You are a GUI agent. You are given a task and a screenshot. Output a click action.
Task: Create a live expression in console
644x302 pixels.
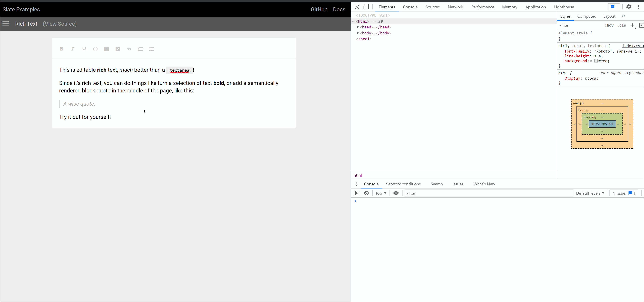tap(396, 193)
